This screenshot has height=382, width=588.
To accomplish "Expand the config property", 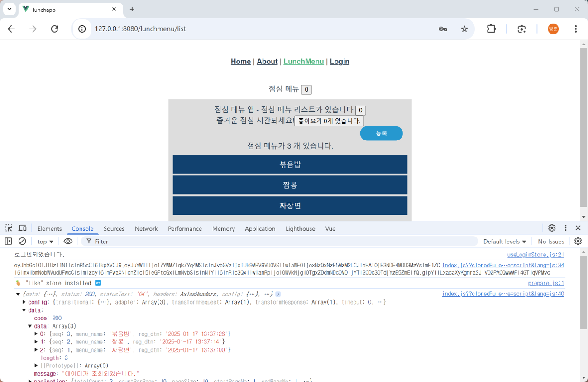I will point(24,302).
